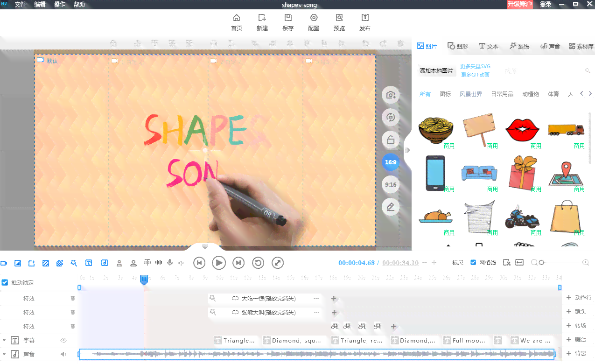Viewport: 595px width, 364px height.
Task: Publish the video with 发布
Action: click(x=365, y=22)
